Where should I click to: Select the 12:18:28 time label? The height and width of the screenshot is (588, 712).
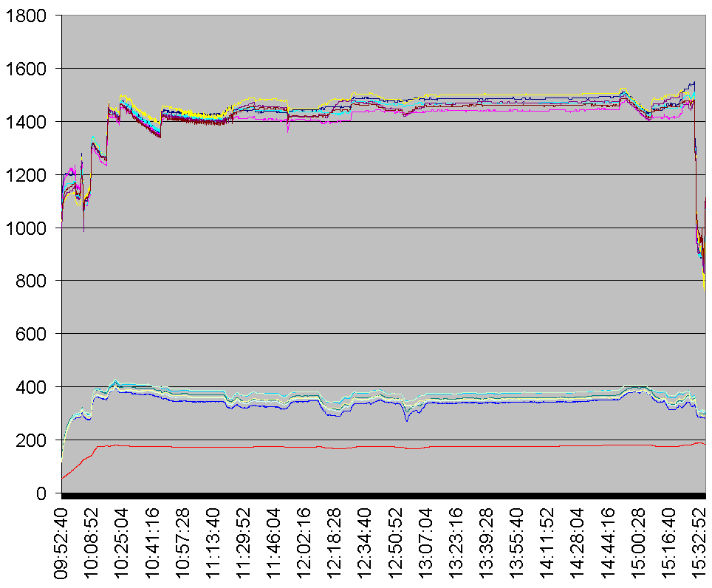[x=334, y=544]
